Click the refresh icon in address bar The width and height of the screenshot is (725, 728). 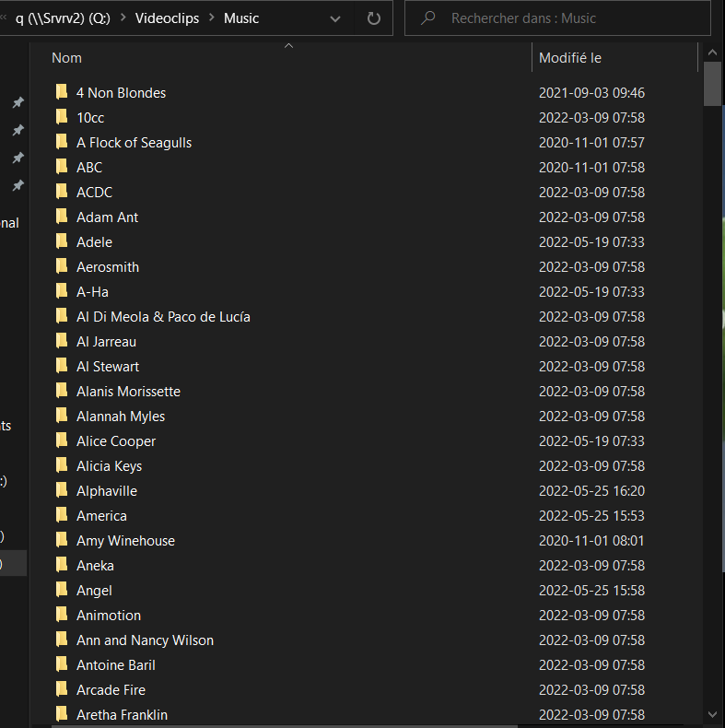coord(374,18)
